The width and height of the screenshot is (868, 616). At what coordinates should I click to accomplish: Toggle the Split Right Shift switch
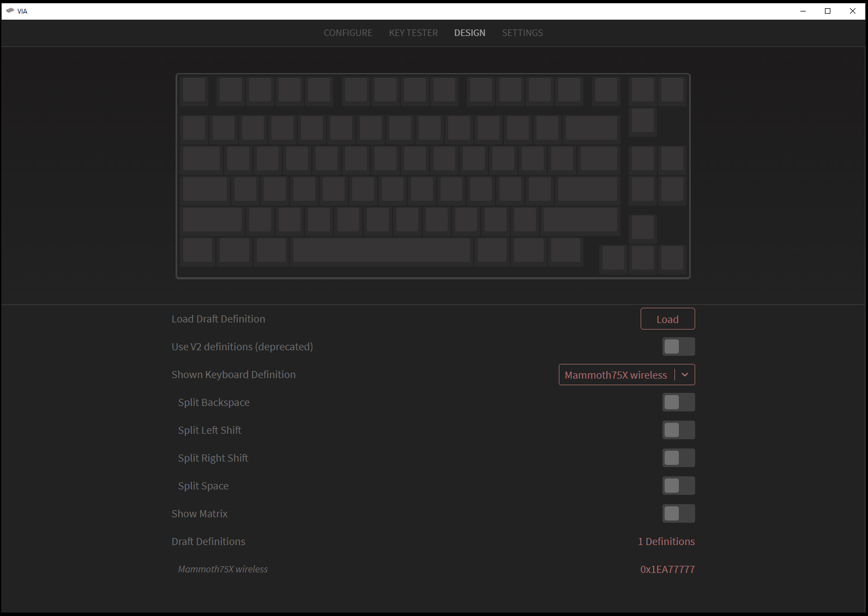[678, 458]
